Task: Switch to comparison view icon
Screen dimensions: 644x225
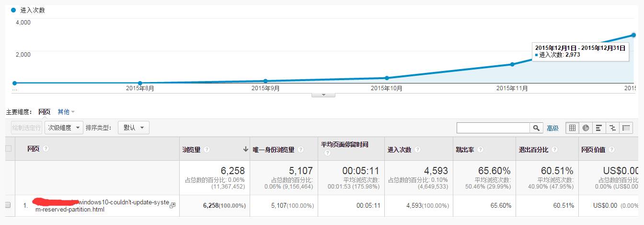Action: coord(612,128)
